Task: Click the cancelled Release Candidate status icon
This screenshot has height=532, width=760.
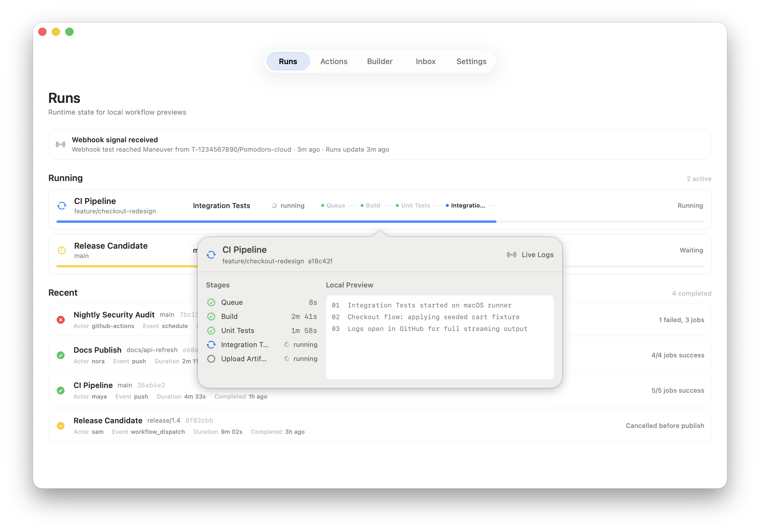Action: tap(61, 426)
